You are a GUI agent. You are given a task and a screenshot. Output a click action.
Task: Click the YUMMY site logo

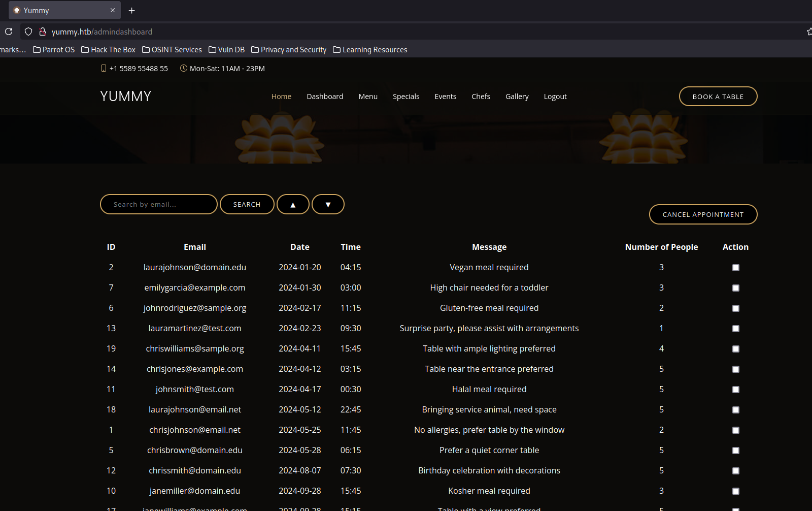coord(126,97)
